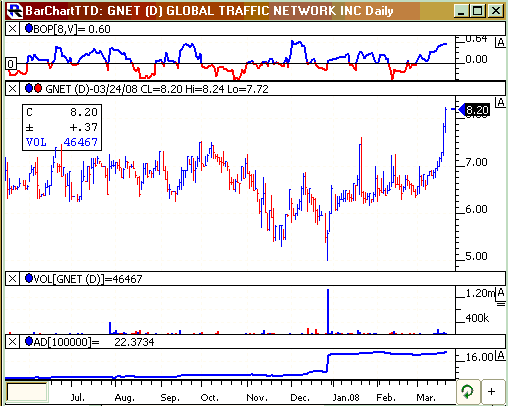The height and width of the screenshot is (406, 508).
Task: Click the BarChartTTD application logo icon
Action: [x=15, y=10]
